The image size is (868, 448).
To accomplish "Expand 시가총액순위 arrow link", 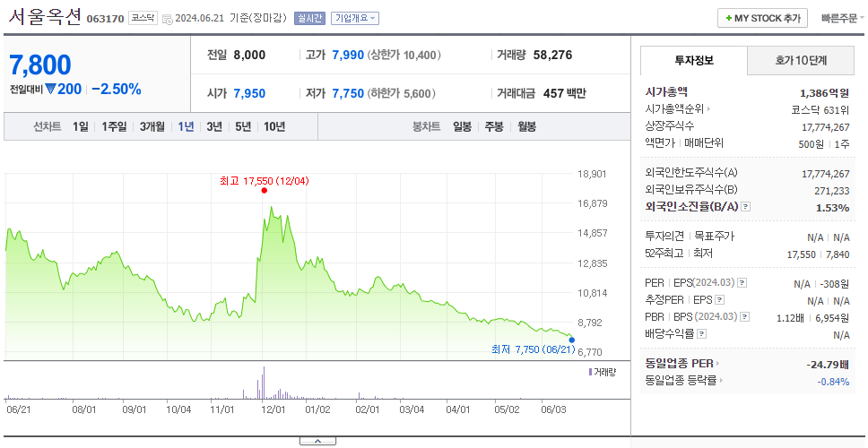I will [709, 109].
